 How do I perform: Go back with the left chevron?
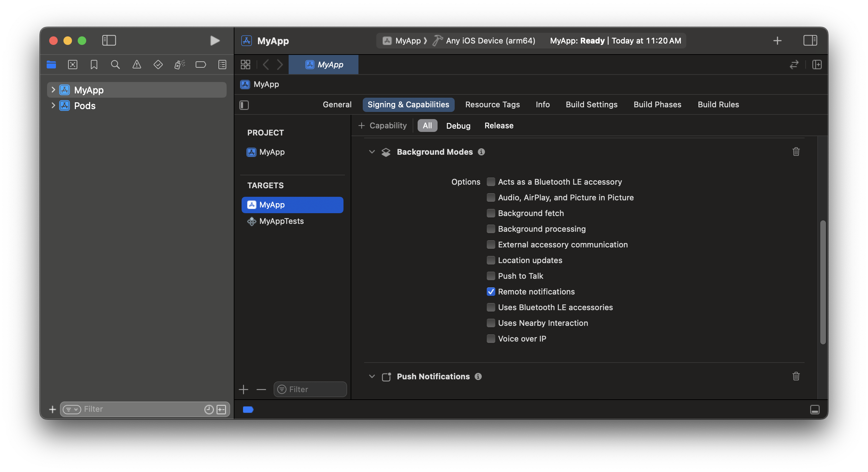pos(266,65)
